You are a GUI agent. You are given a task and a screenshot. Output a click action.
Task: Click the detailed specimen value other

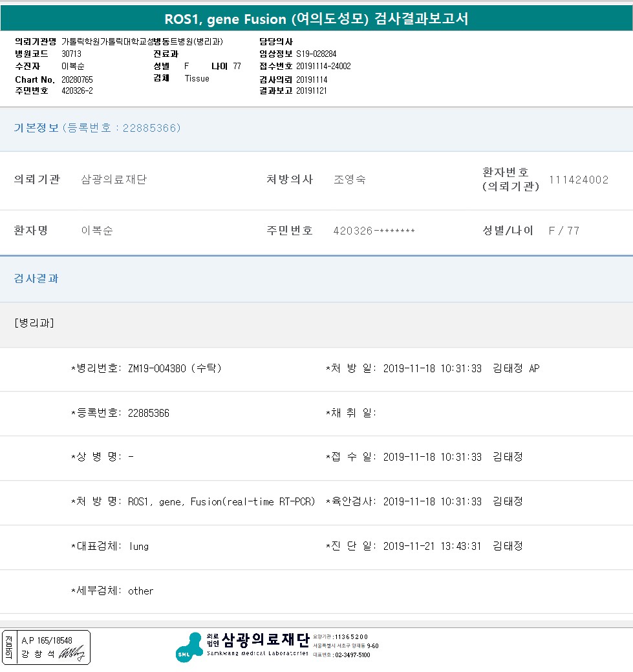click(x=140, y=591)
